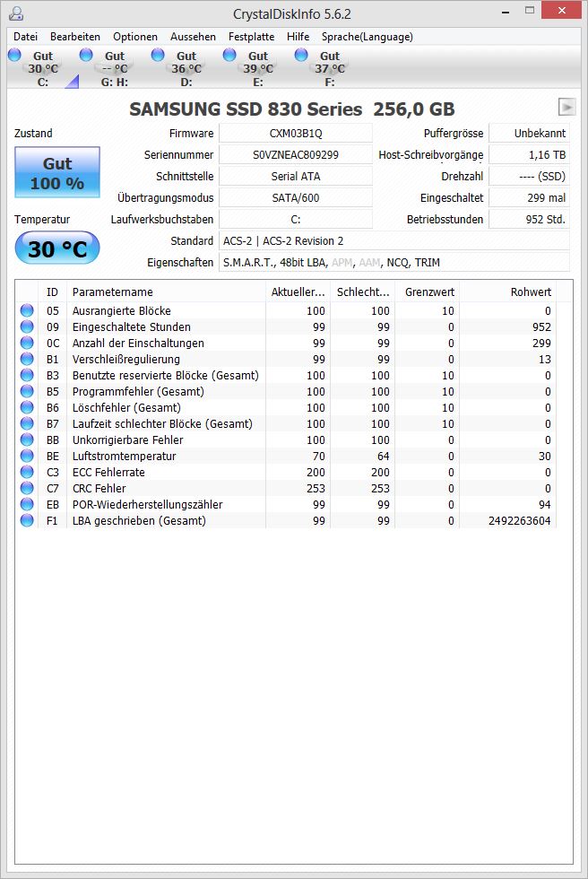588x879 pixels.
Task: Select the 'Luftstromtemperatur' parameter name
Action: [125, 457]
